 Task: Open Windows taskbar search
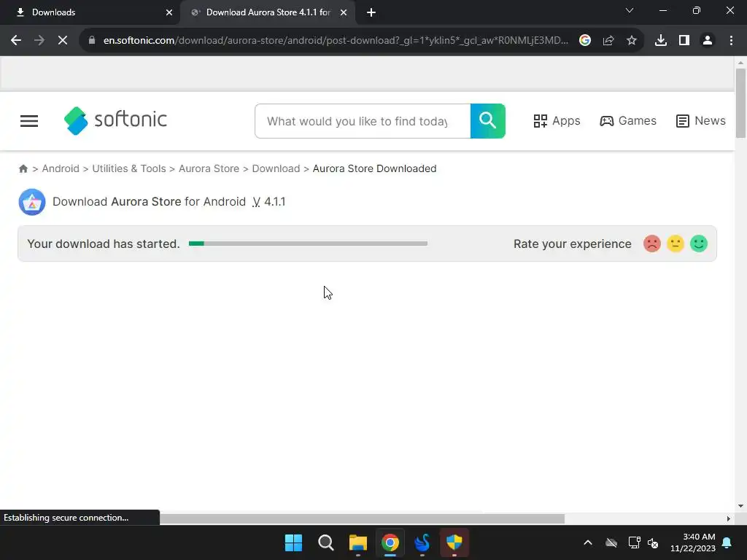click(x=326, y=542)
